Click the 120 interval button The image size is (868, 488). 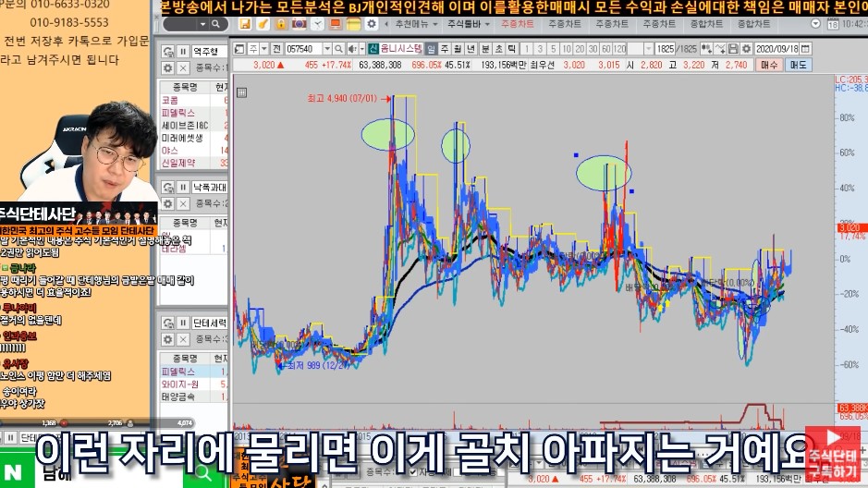(620, 49)
